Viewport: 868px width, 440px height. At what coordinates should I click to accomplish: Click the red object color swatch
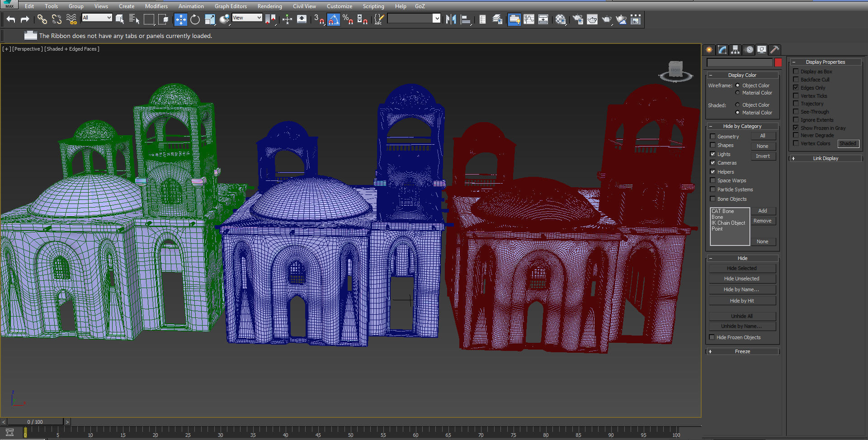click(x=778, y=62)
